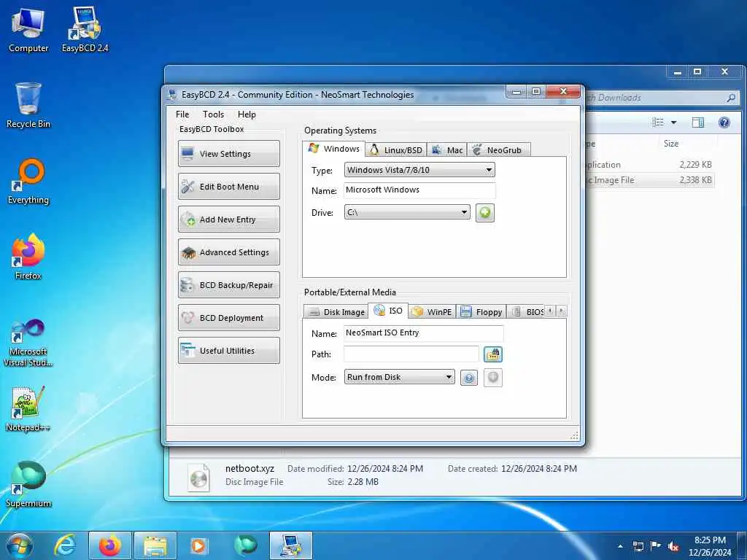This screenshot has width=747, height=560.
Task: Switch to Firefox in the taskbar
Action: pos(110,545)
